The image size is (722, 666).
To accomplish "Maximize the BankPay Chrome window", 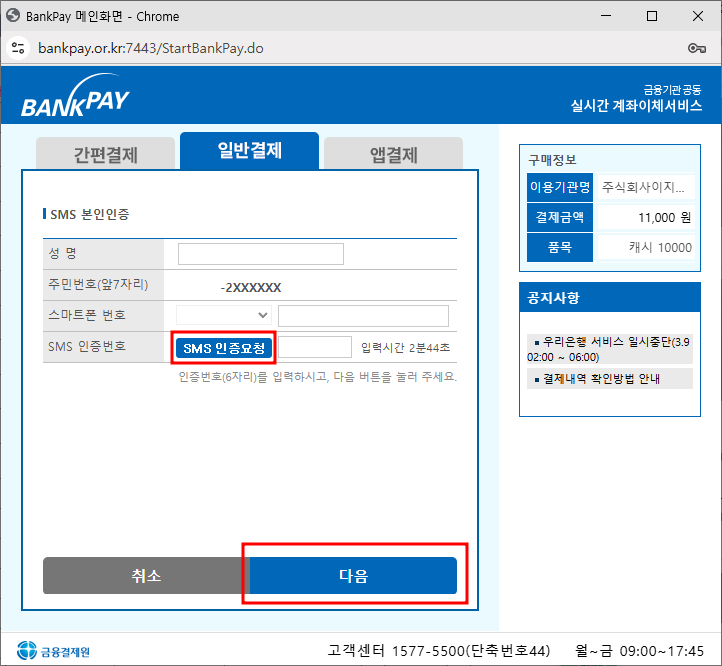I will 652,15.
